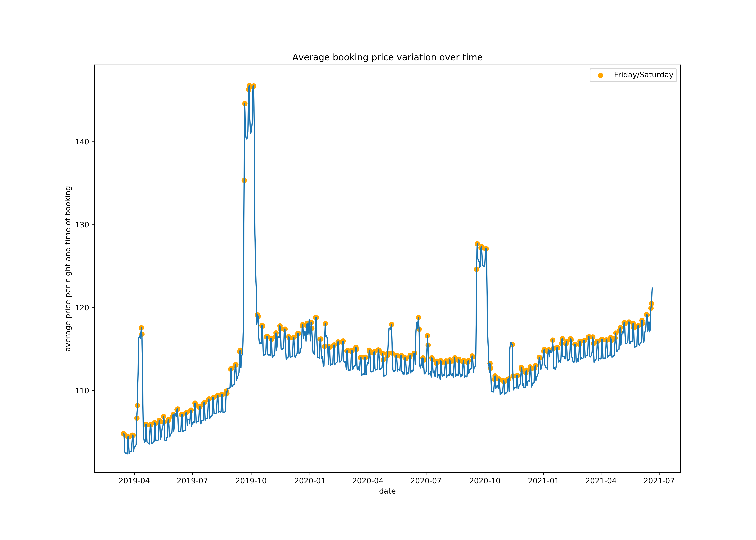Screen dimensions: 756x540
Task: Click the 2021-04 x-axis tick label
Action: click(x=601, y=481)
